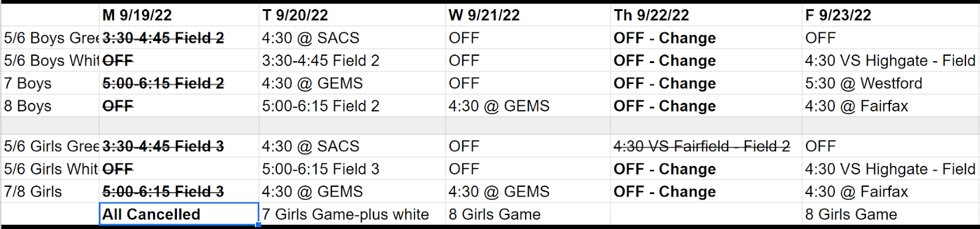980x229 pixels.
Task: Select the '7 Boys' row label cell
Action: (50, 83)
